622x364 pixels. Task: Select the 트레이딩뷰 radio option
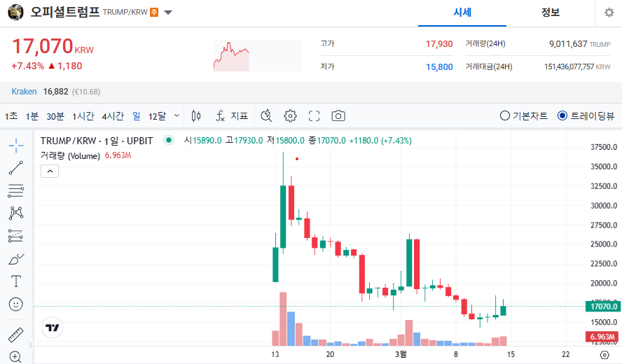(x=586, y=115)
